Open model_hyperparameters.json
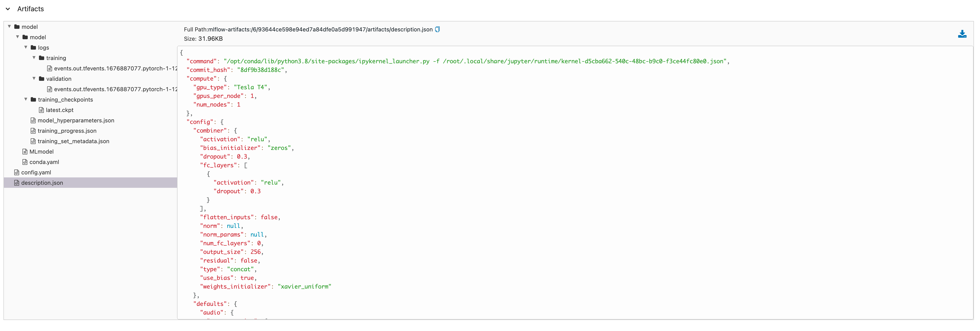980x331 pixels. point(76,120)
